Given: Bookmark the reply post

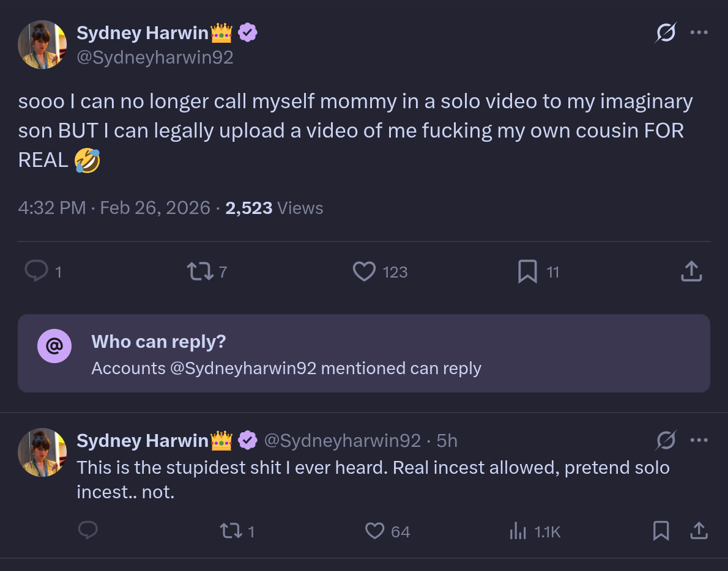Looking at the screenshot, I should [661, 531].
